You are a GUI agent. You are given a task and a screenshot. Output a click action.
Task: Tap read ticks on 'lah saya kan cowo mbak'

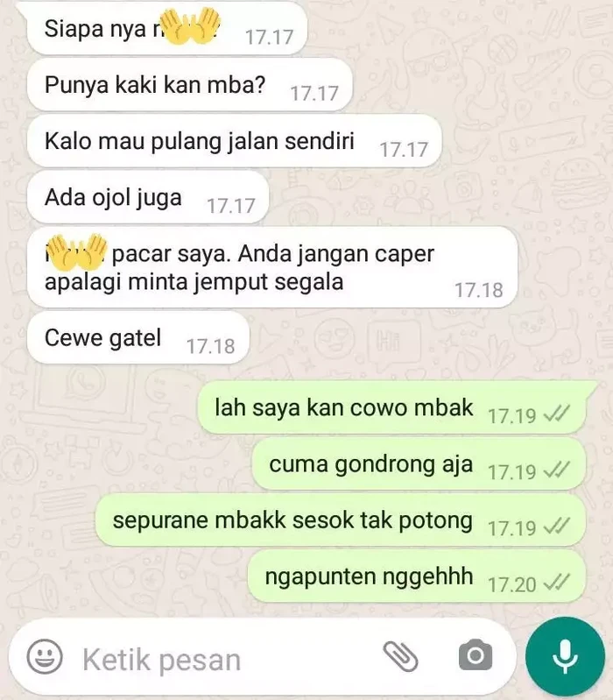(x=557, y=414)
